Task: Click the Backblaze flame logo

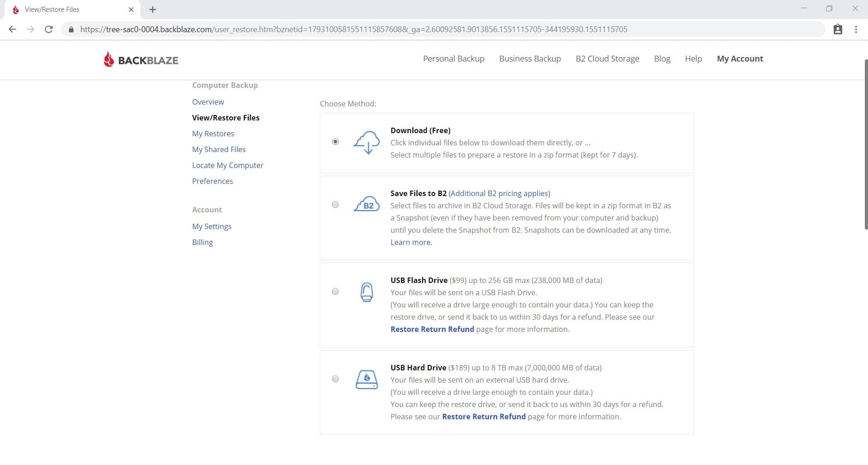Action: [109, 59]
